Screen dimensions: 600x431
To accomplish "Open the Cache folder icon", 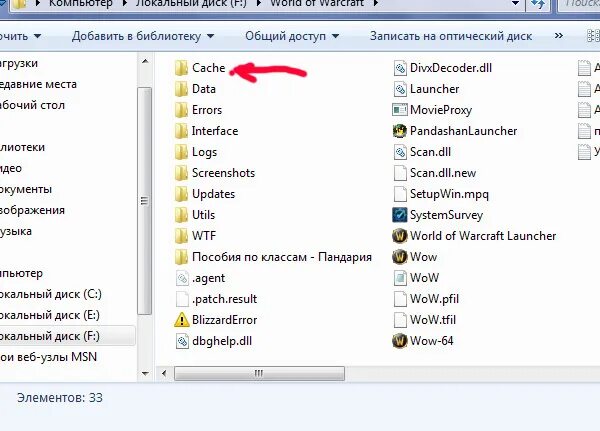I will click(x=181, y=68).
